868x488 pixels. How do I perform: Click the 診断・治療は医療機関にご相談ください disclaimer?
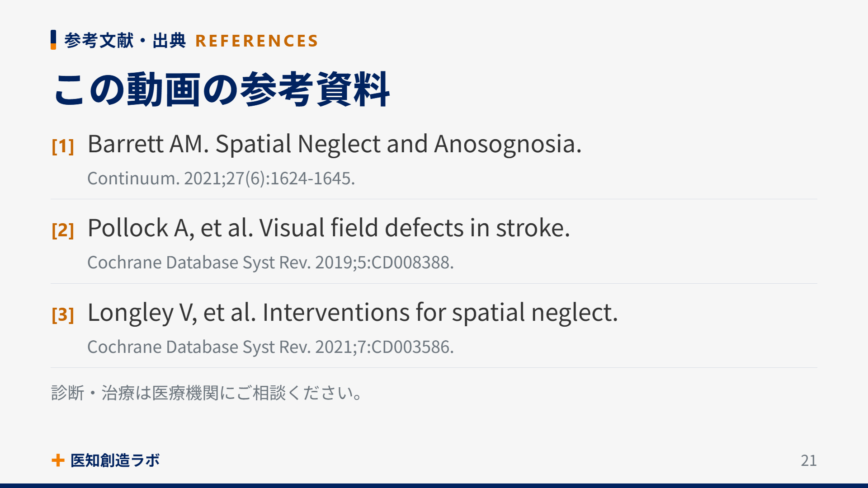click(207, 393)
